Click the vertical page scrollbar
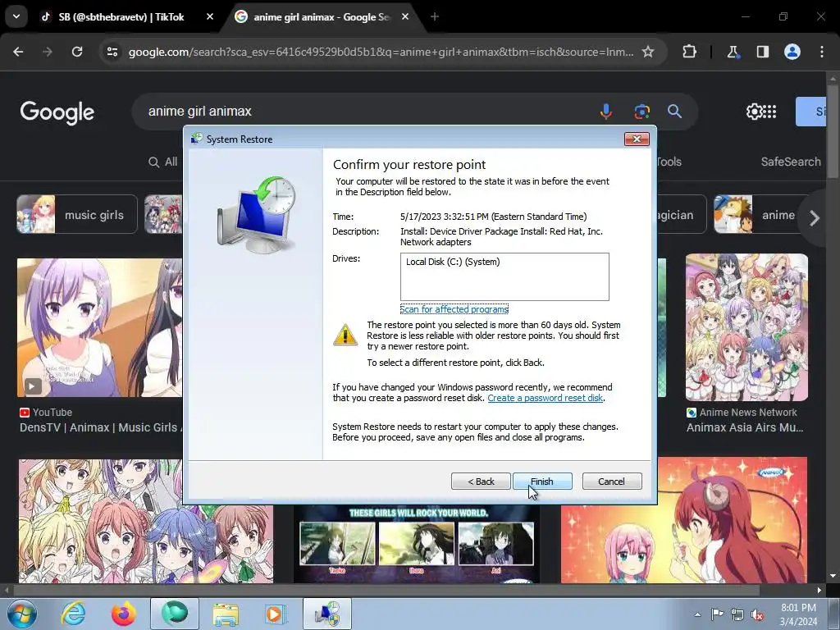The image size is (840, 630). pos(832,131)
